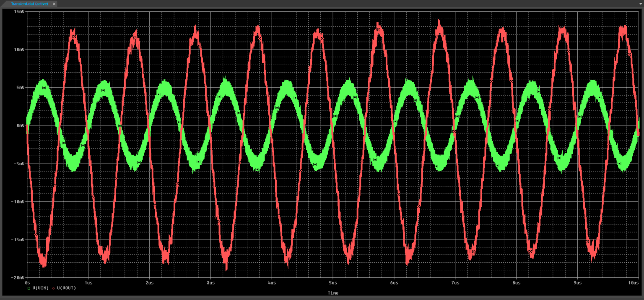Click the V(VIN) legend label
The height and width of the screenshot is (300, 644).
40,288
